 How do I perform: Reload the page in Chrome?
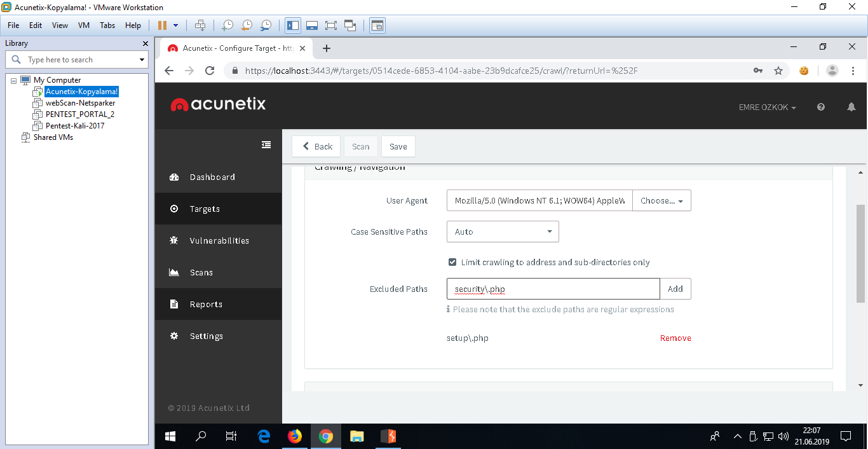[209, 71]
